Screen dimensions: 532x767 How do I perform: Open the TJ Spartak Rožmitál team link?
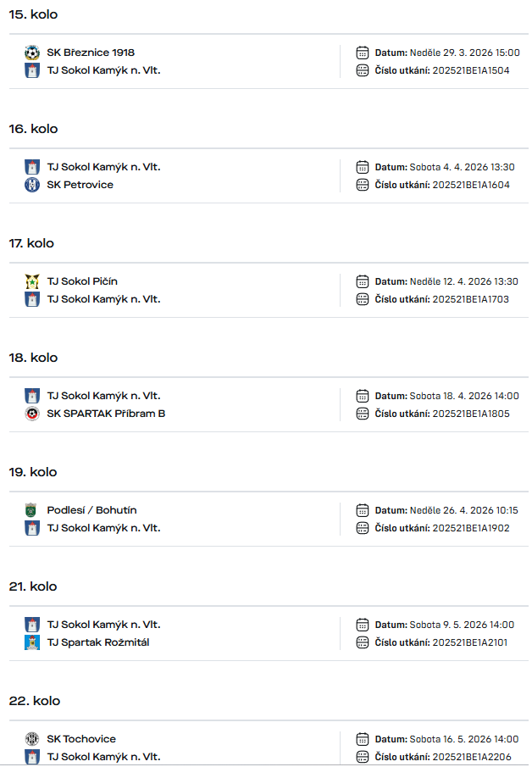(97, 642)
